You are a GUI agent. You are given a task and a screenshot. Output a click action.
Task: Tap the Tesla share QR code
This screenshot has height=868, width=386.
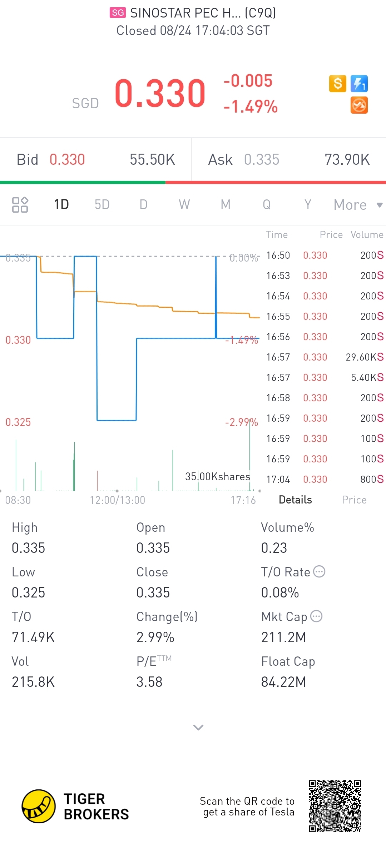click(x=335, y=806)
